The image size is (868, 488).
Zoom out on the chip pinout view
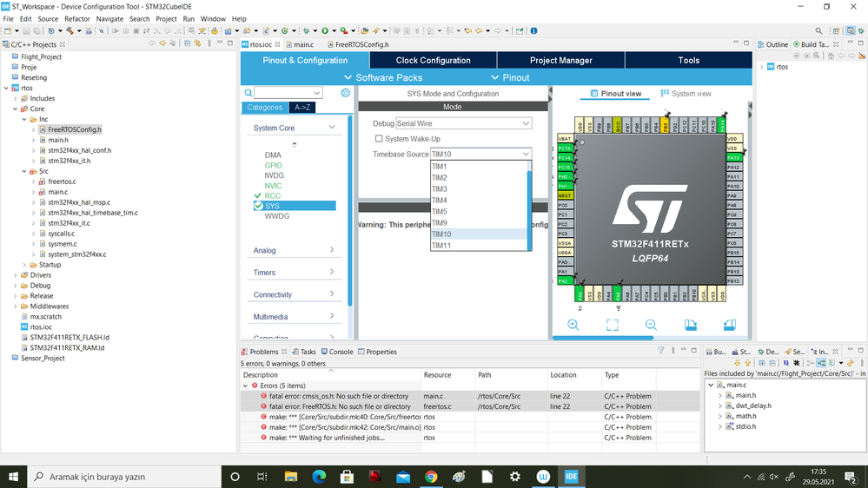(651, 326)
